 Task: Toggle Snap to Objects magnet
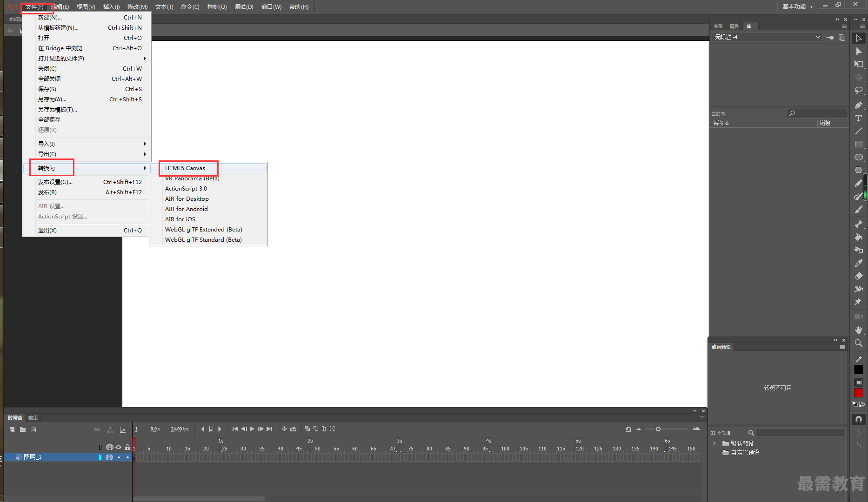pyautogui.click(x=859, y=419)
